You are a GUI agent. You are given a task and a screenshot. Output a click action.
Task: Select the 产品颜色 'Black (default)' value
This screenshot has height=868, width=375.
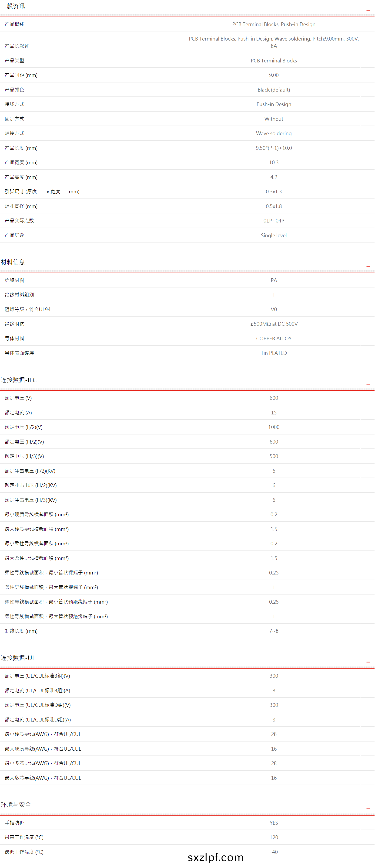pos(274,90)
